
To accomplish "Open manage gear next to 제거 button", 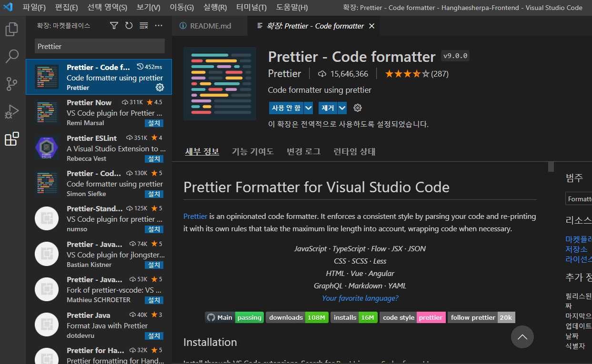I will (358, 108).
